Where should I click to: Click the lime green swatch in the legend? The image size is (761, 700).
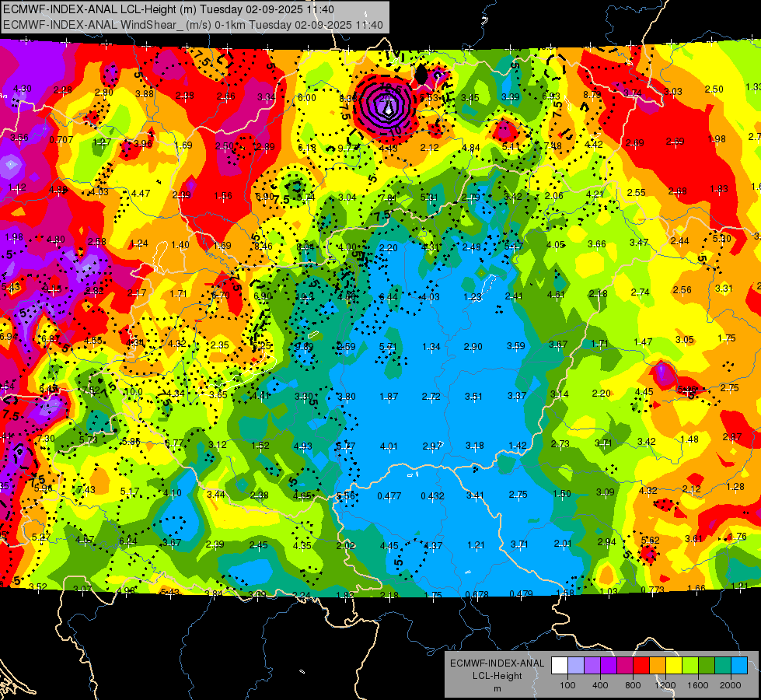click(690, 666)
